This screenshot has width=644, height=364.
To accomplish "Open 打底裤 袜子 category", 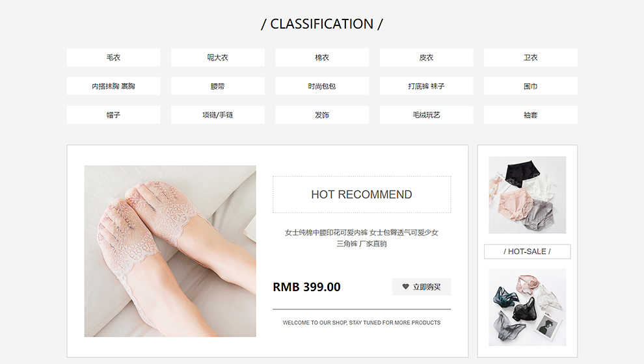I will 426,86.
